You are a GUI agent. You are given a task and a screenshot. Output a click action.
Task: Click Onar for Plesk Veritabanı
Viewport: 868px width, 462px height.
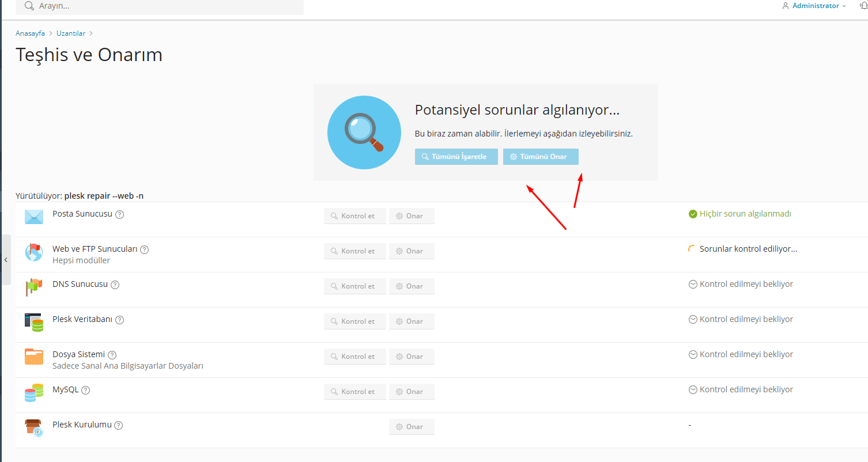pos(412,321)
